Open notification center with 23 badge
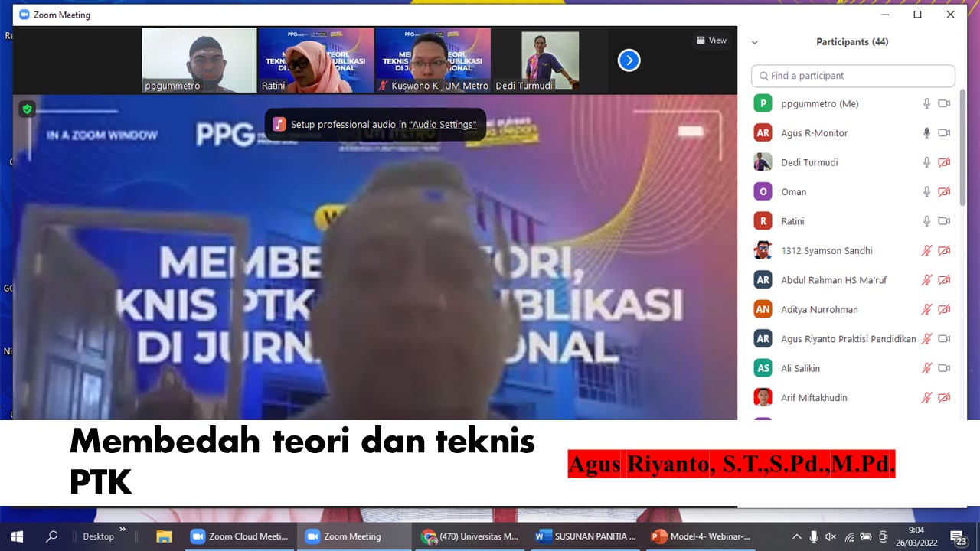 (958, 536)
